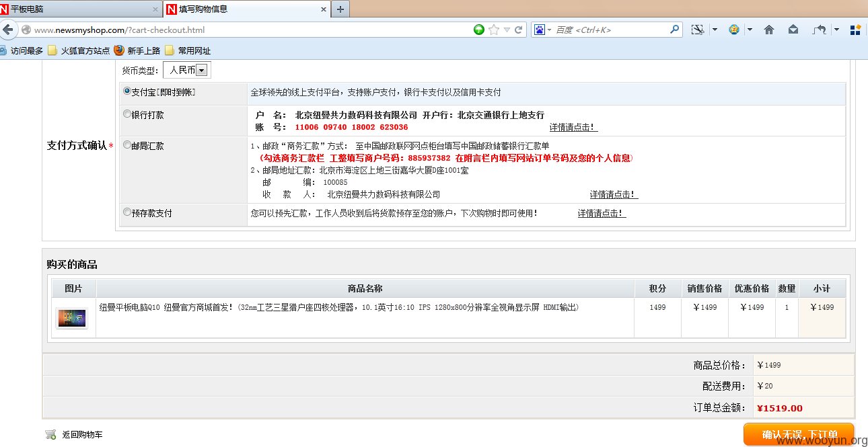Click the shopping cart icon near 返回购物车
This screenshot has width=868, height=447.
tap(50, 434)
